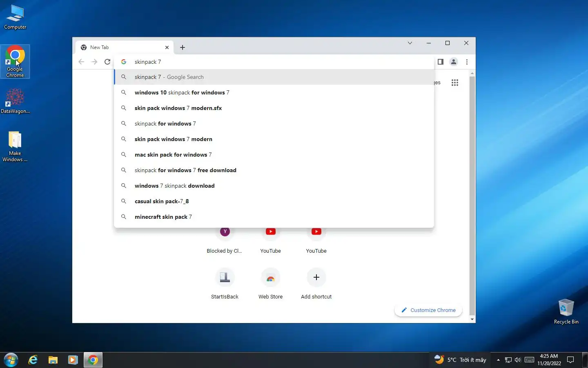Click the Chrome taskbar button
This screenshot has width=588, height=368.
point(93,360)
